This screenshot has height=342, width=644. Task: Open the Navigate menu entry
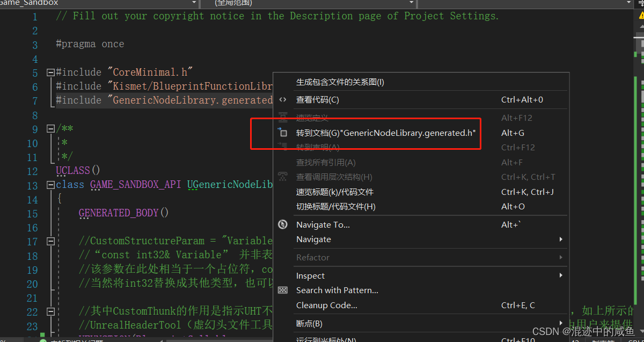pos(421,239)
